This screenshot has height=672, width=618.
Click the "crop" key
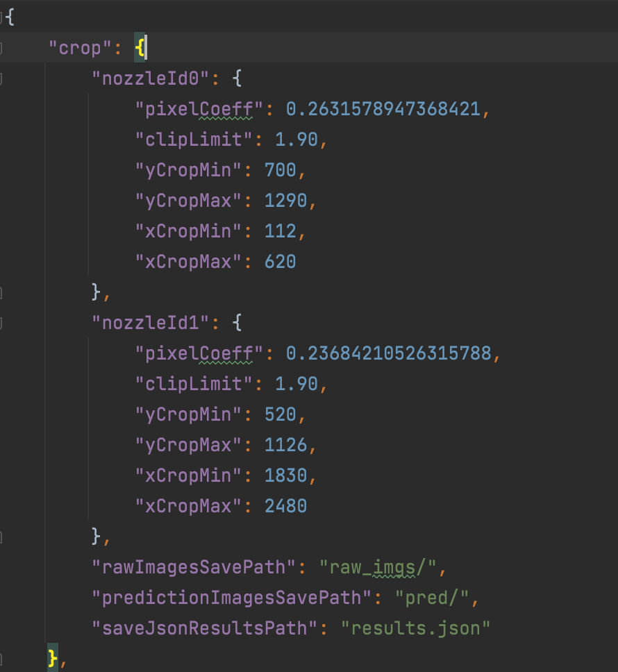[80, 48]
